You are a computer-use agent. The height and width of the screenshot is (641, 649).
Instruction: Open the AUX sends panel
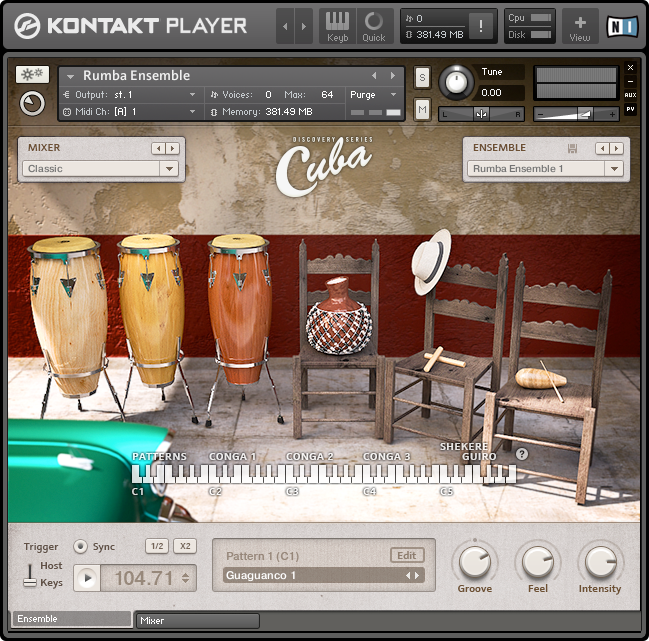point(630,95)
